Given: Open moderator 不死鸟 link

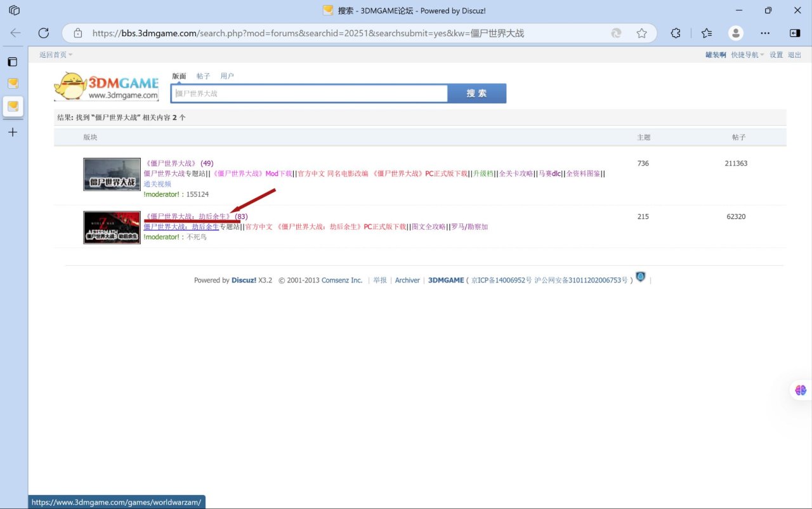Looking at the screenshot, I should (x=197, y=237).
